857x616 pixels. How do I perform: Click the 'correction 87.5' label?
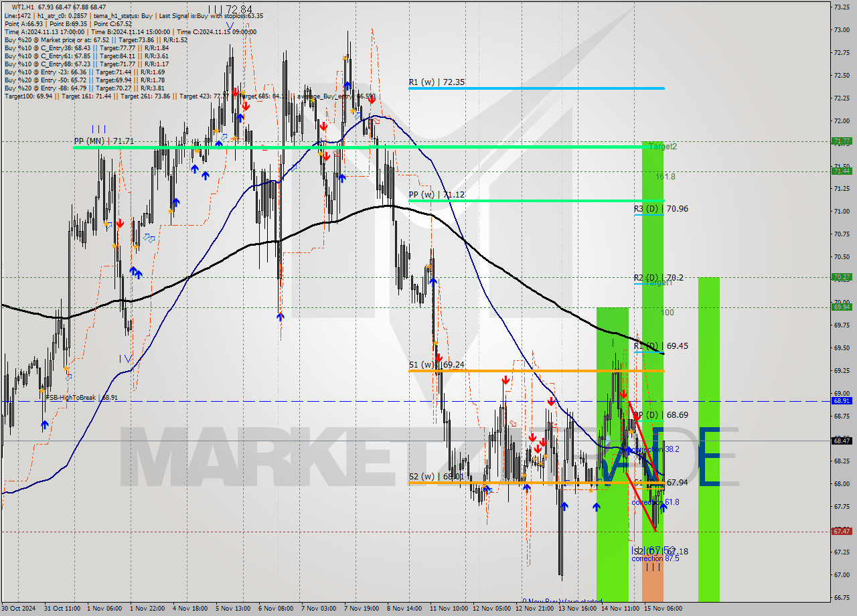pos(655,558)
